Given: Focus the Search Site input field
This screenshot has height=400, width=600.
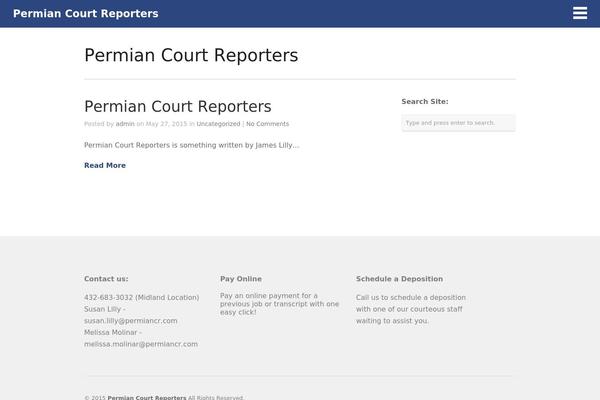Looking at the screenshot, I should pyautogui.click(x=458, y=123).
